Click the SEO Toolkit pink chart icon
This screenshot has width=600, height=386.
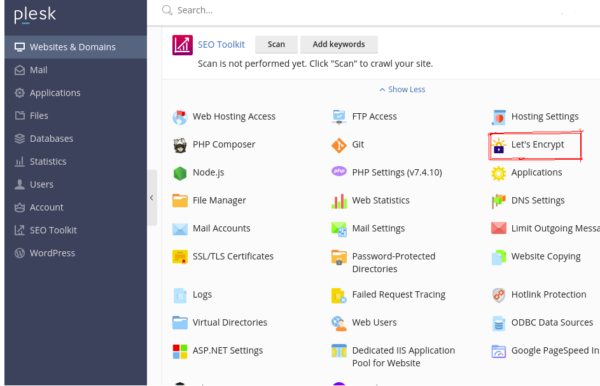(x=182, y=45)
